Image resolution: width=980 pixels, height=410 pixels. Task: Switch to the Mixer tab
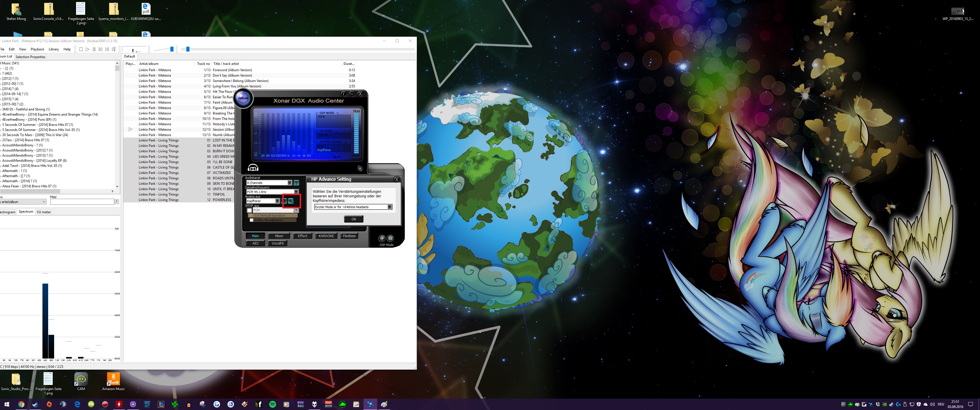point(279,236)
